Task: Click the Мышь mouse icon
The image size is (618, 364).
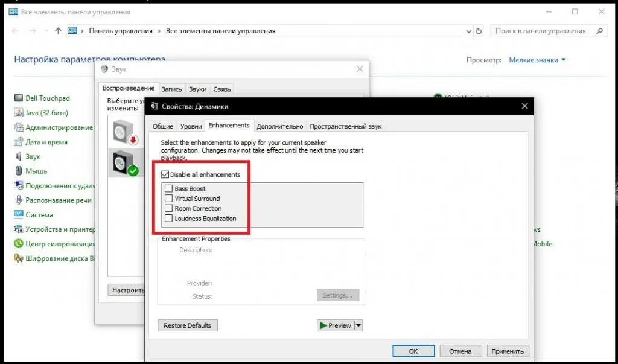Action: [x=19, y=171]
